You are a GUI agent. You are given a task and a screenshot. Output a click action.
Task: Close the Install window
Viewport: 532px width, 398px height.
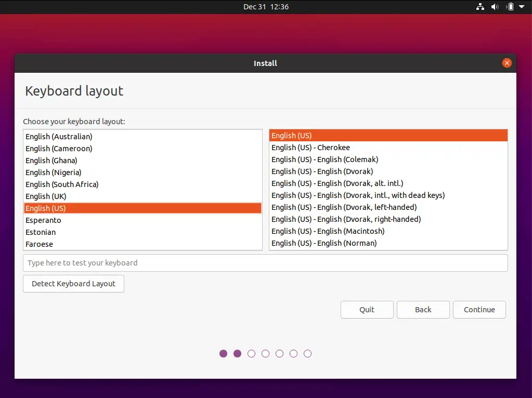(507, 63)
